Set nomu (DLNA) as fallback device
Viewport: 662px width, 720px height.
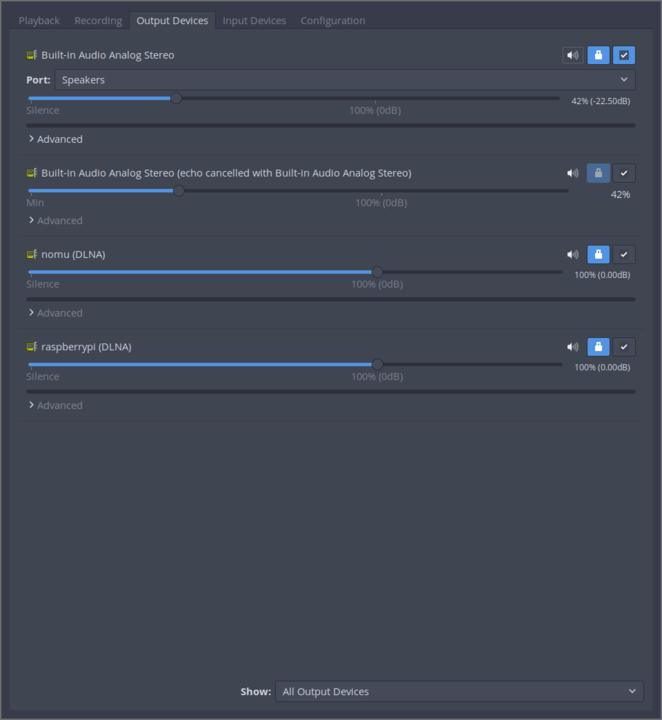coord(624,255)
